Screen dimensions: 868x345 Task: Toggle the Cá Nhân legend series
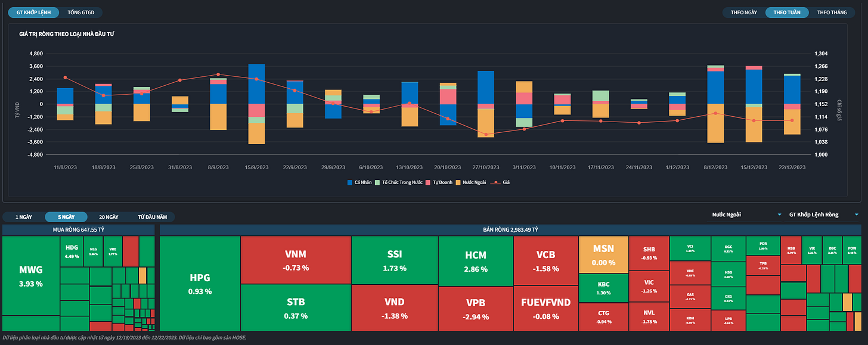(x=358, y=182)
